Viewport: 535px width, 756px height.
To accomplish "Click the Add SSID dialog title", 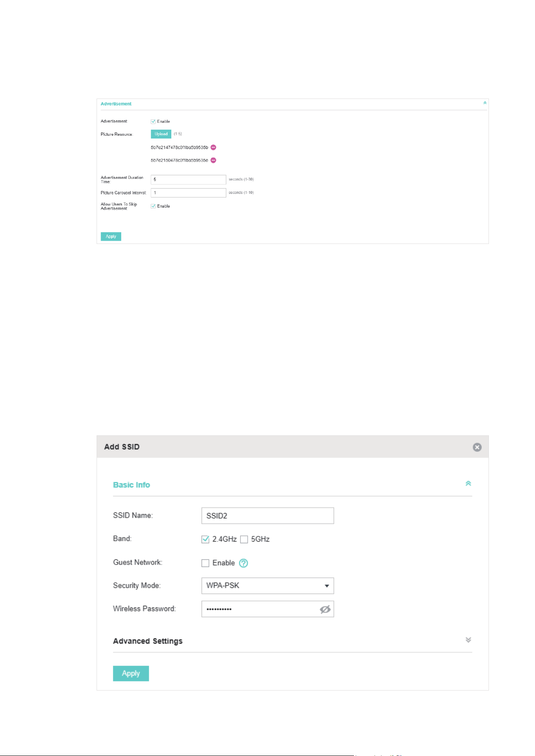I will 122,447.
